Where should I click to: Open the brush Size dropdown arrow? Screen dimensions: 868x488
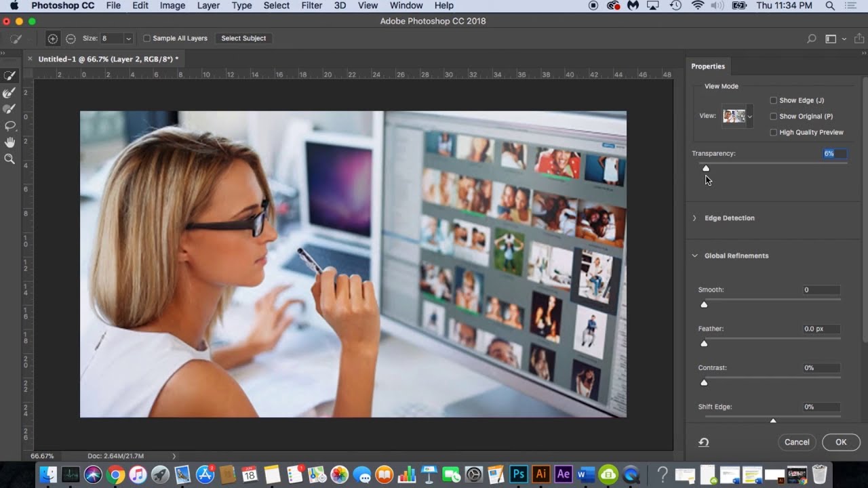(128, 39)
